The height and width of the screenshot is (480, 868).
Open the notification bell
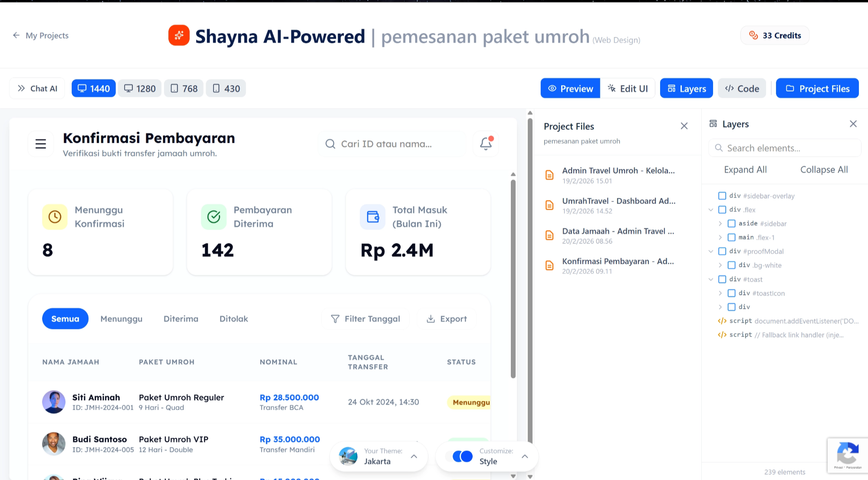(x=485, y=144)
